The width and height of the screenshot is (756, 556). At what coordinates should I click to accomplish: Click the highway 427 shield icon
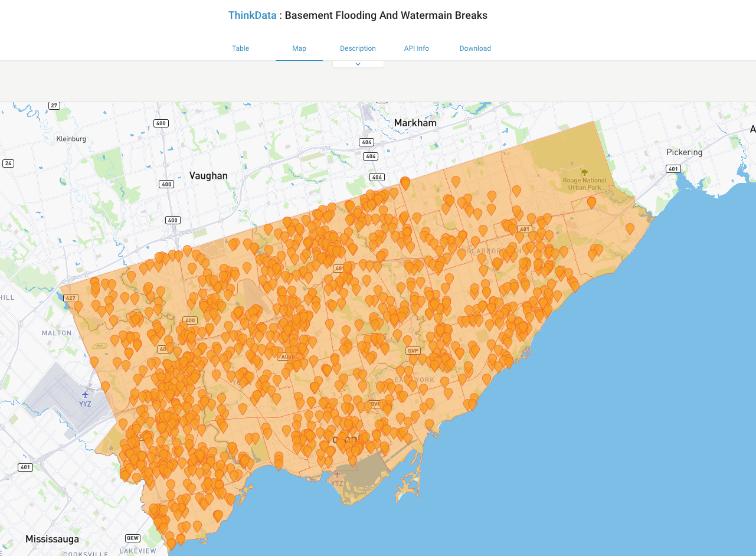click(x=71, y=298)
